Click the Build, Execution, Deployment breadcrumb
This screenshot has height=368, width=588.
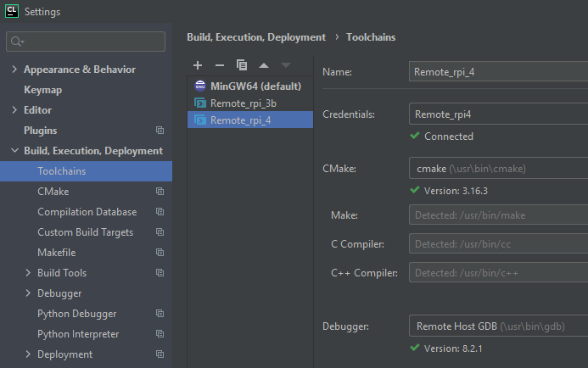(255, 37)
